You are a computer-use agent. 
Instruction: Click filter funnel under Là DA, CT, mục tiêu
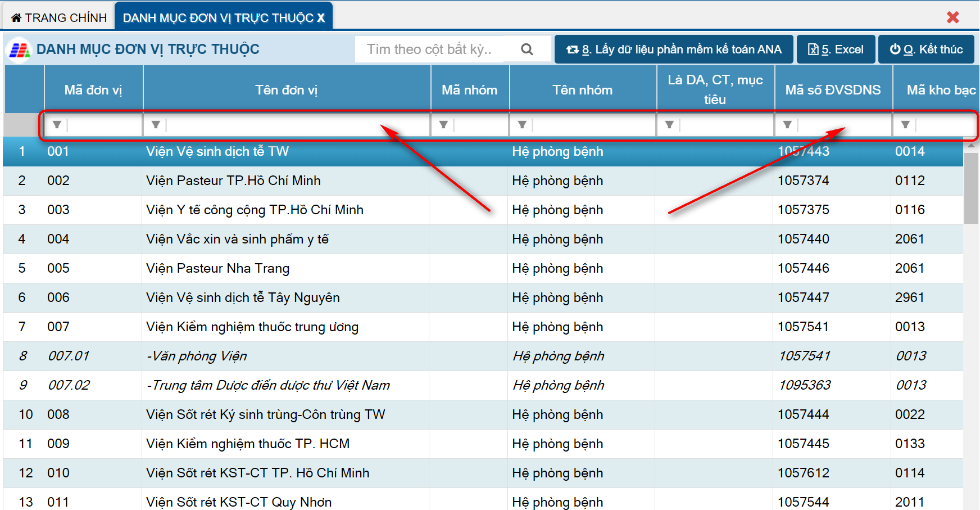669,125
